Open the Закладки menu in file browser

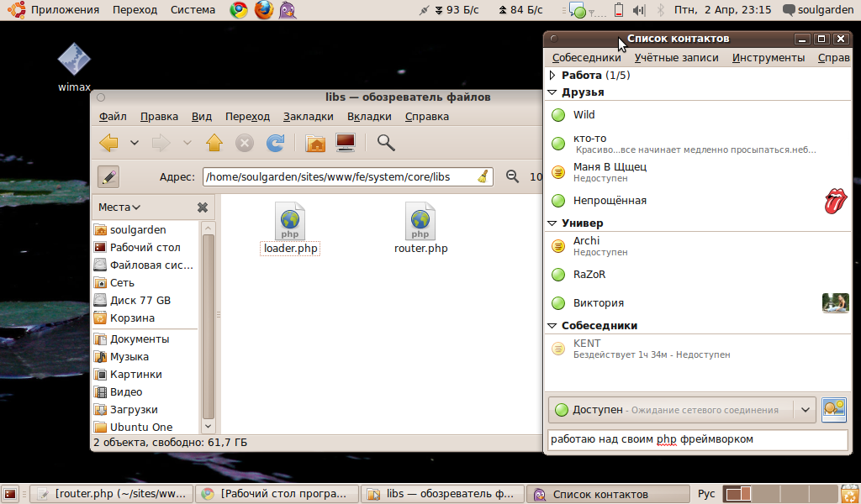click(309, 117)
